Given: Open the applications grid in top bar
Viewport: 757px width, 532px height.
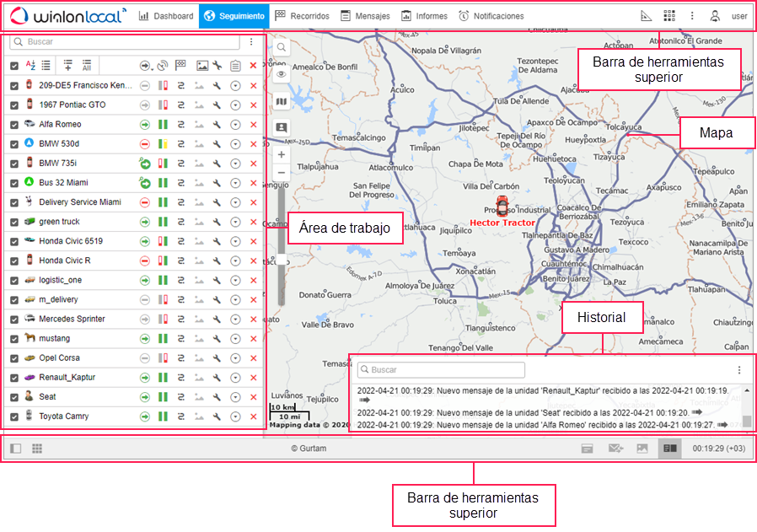Looking at the screenshot, I should click(669, 16).
